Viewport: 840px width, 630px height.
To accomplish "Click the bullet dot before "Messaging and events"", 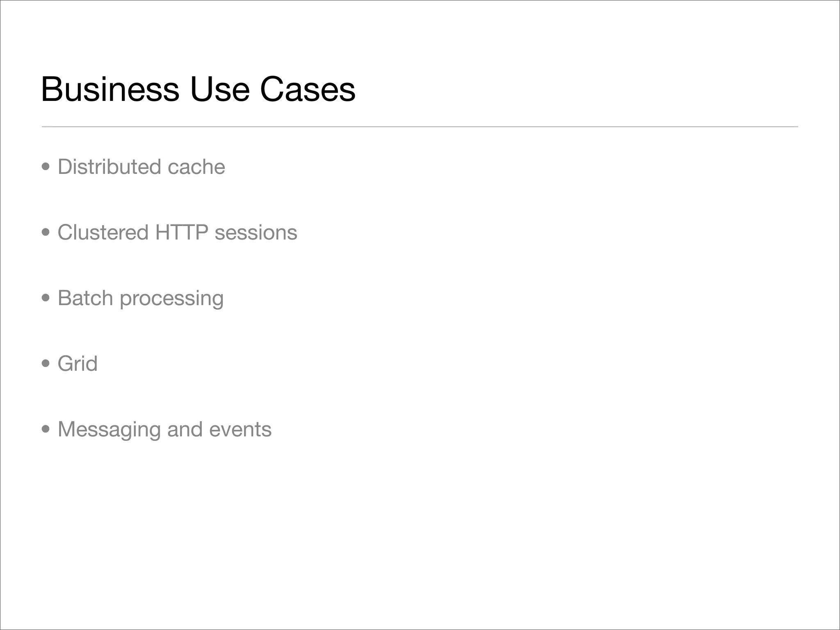I will point(46,429).
